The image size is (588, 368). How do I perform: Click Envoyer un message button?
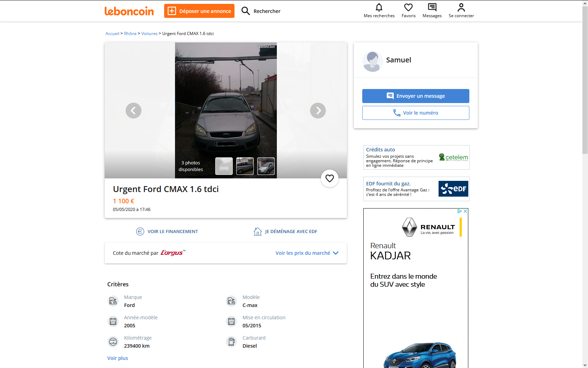tap(416, 96)
